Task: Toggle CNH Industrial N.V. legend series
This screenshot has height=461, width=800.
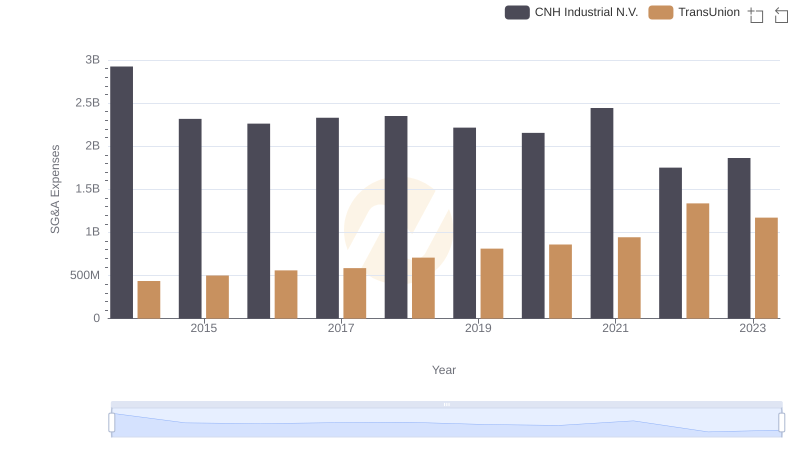Action: pyautogui.click(x=571, y=12)
